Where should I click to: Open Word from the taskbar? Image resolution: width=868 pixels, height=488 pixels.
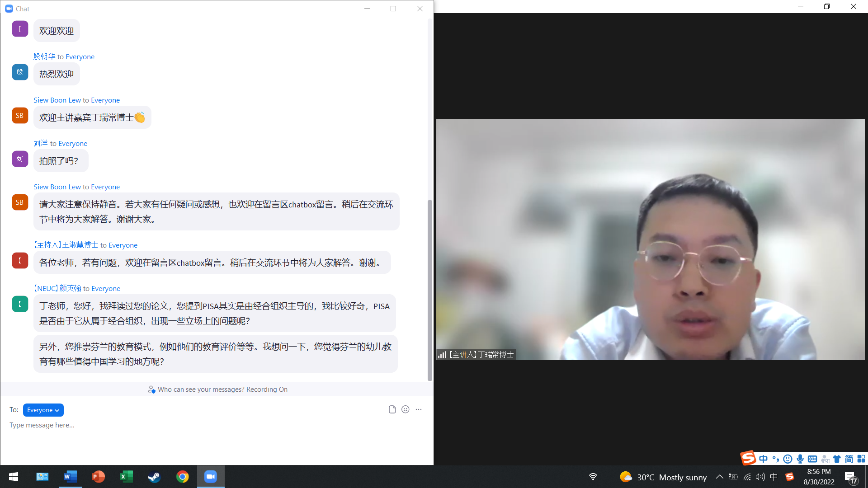71,477
